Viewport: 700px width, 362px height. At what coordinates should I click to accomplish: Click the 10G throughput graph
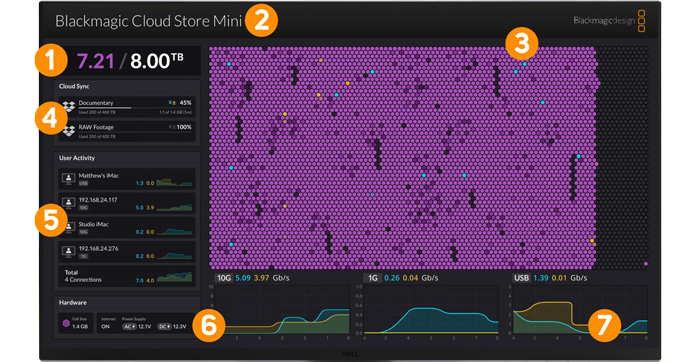pos(282,310)
